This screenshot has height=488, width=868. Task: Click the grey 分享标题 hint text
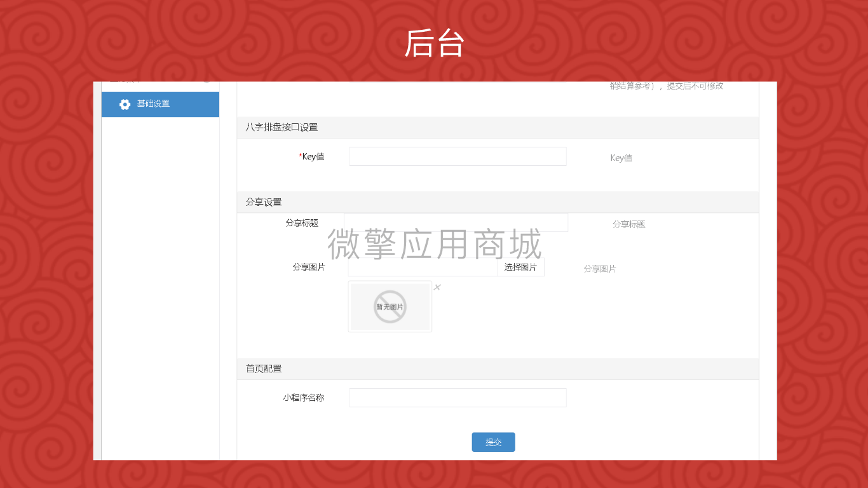tap(629, 224)
